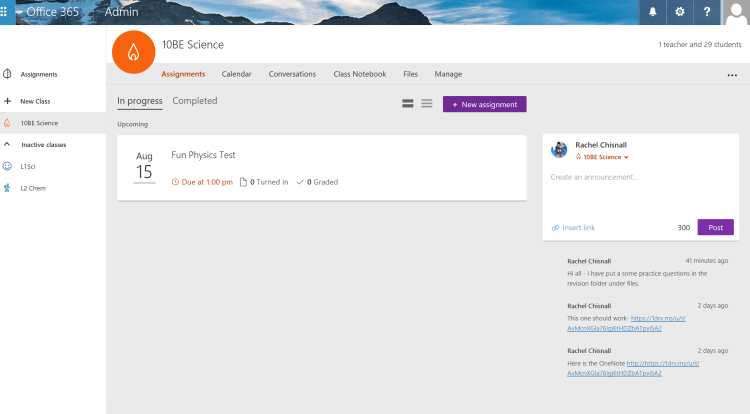
Task: Post the announcement
Action: pyautogui.click(x=715, y=227)
